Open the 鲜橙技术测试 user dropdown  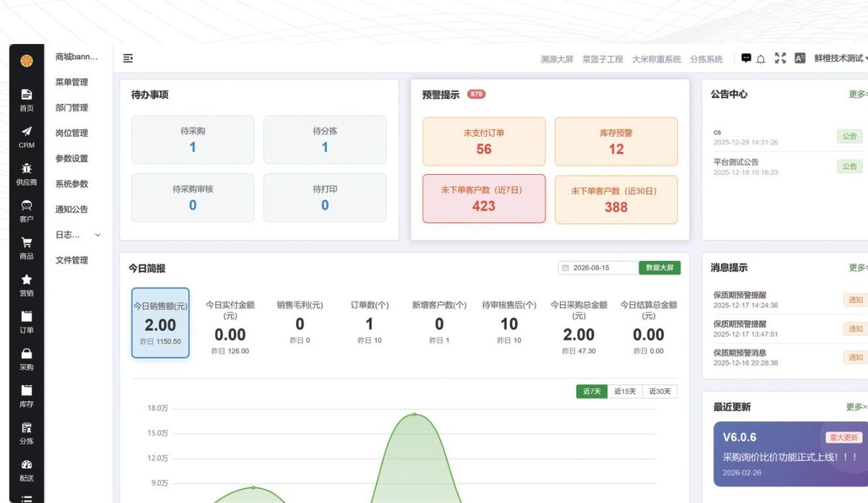click(841, 59)
